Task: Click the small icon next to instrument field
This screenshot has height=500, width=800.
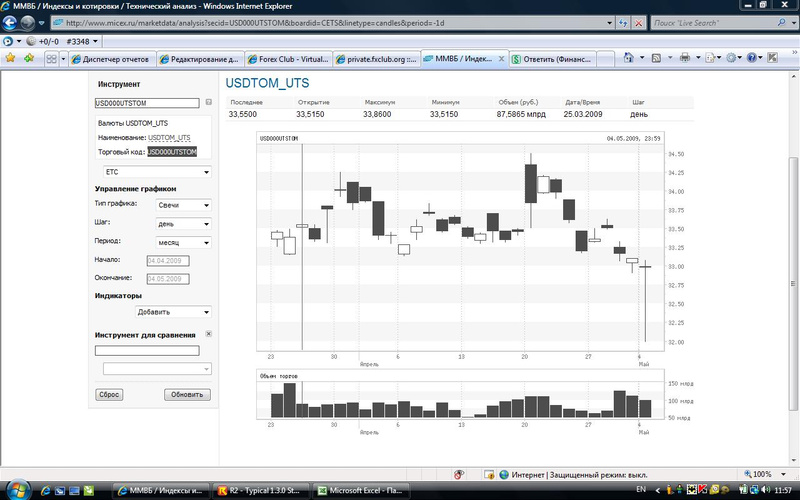Action: pyautogui.click(x=209, y=102)
